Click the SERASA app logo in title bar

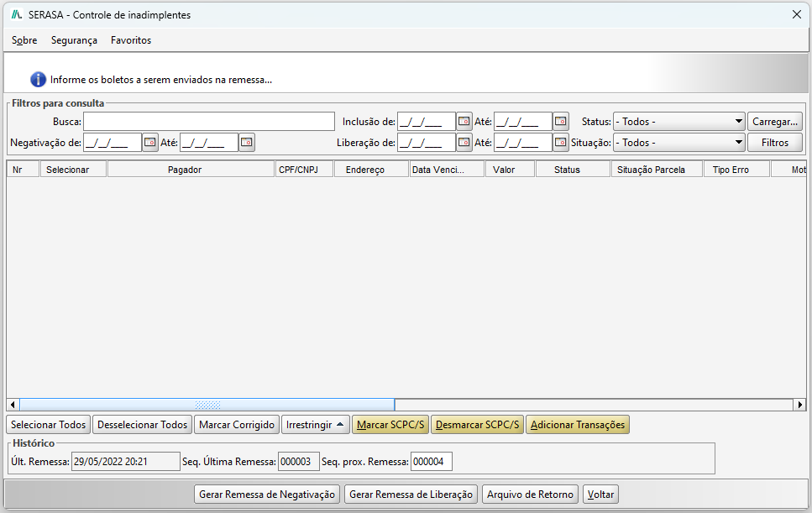click(x=17, y=14)
